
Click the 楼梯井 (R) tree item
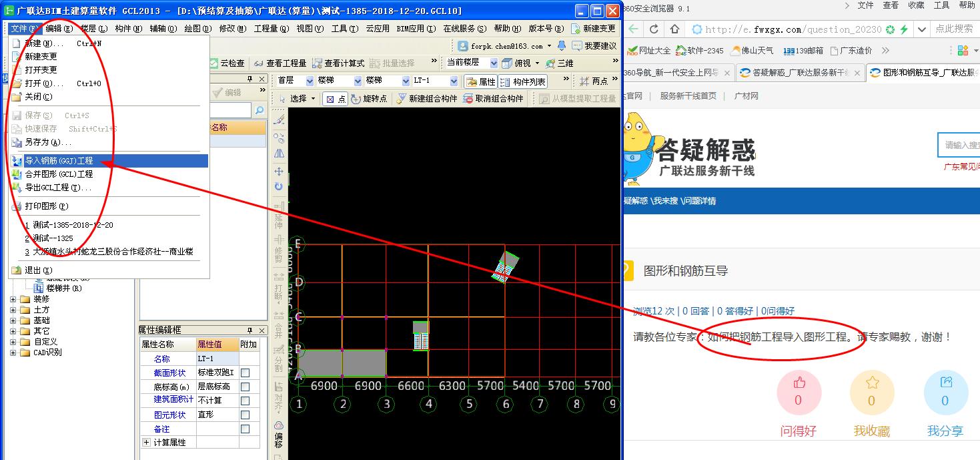pos(63,288)
